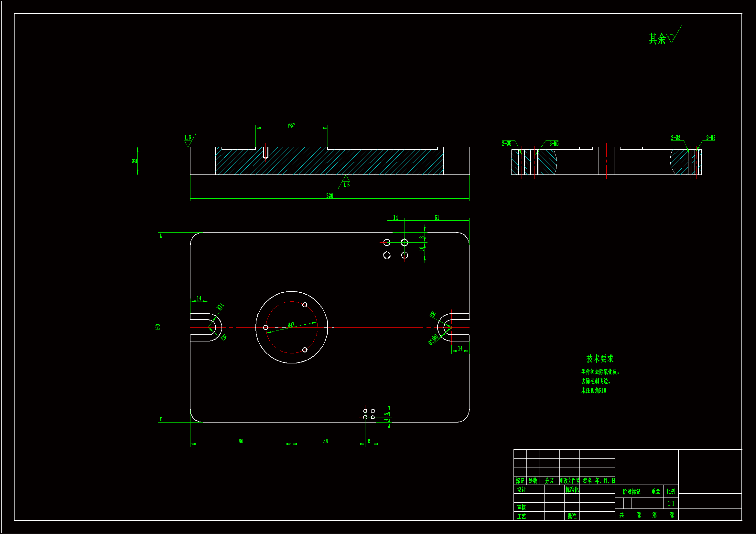Click the 设计 cell in title block
Image resolution: width=756 pixels, height=534 pixels.
[x=521, y=490]
